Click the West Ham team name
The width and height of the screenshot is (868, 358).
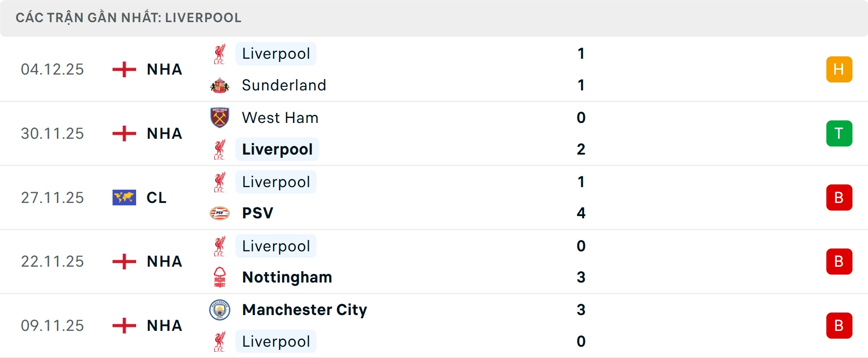click(x=280, y=118)
